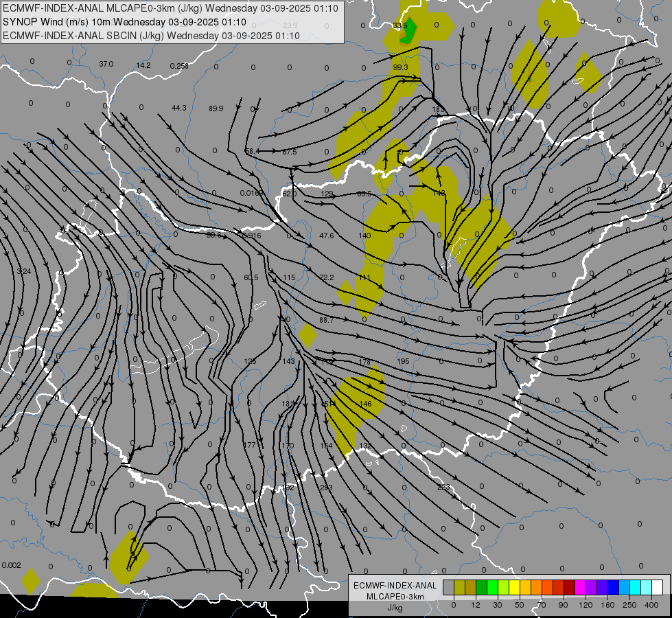Click the map value 3.24

[x=24, y=271]
